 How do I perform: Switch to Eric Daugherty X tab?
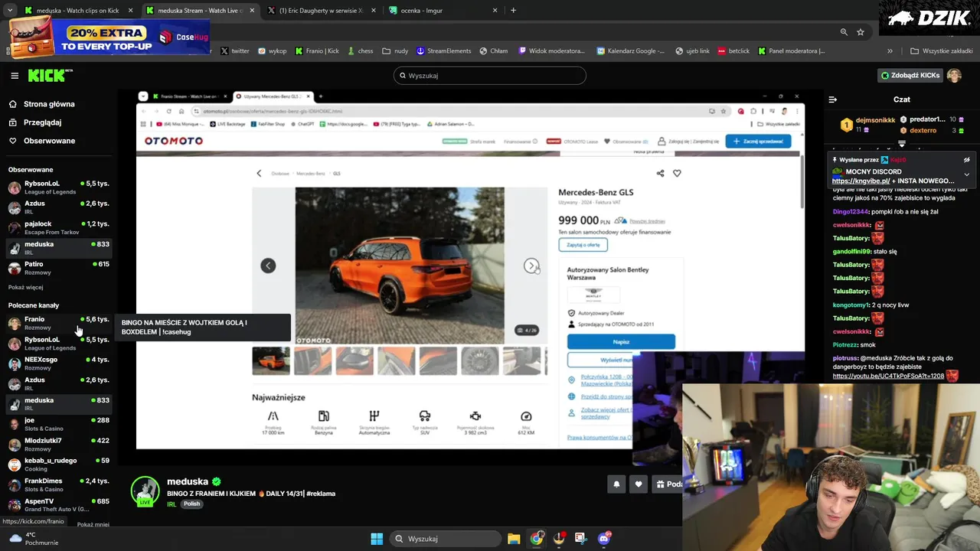click(x=322, y=11)
